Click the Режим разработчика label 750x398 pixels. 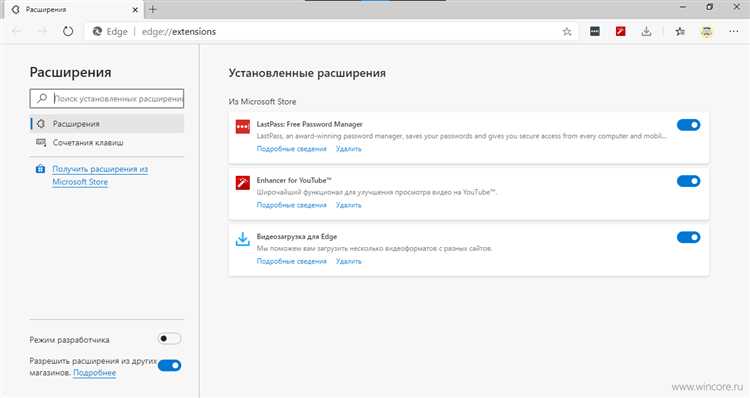[69, 340]
